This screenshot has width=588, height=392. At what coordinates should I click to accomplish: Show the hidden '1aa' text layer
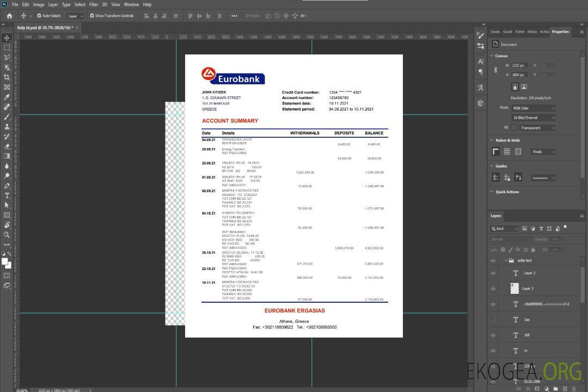[x=493, y=320]
